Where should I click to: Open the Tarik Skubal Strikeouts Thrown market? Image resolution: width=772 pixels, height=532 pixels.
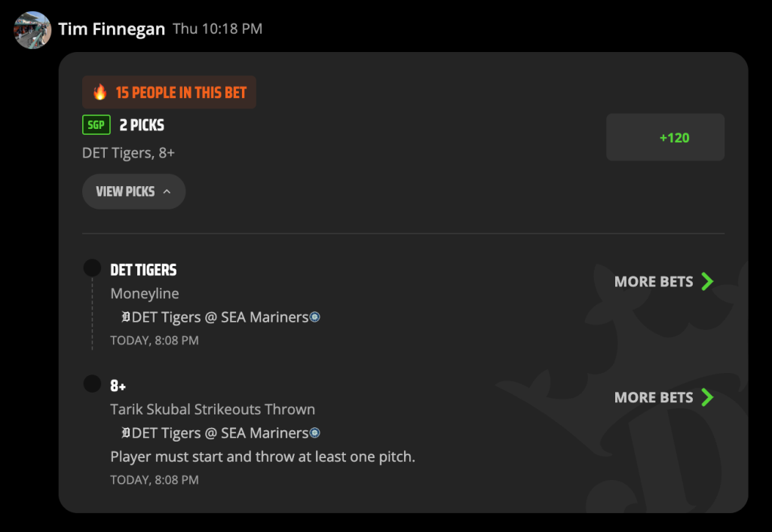pos(212,409)
